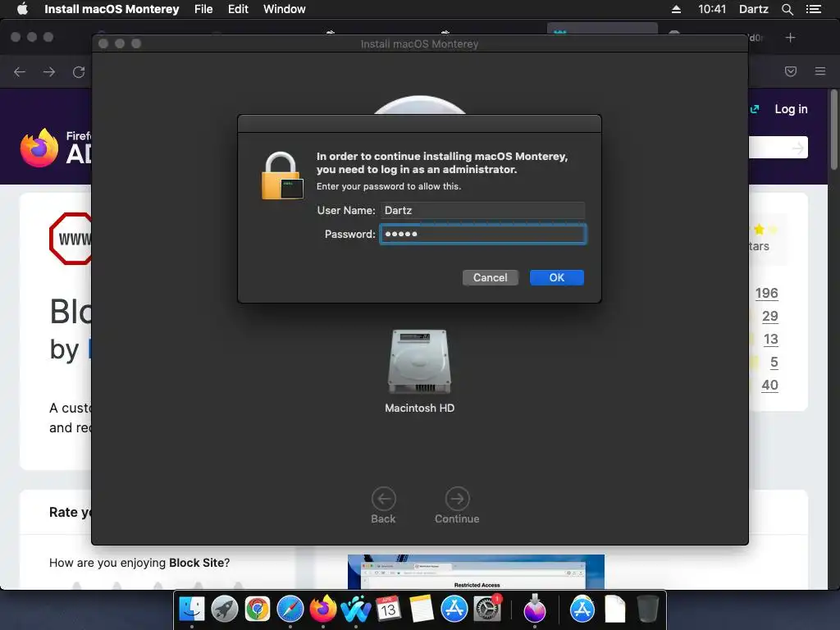Open the 5 two-star reviews link
840x630 pixels.
click(x=774, y=362)
